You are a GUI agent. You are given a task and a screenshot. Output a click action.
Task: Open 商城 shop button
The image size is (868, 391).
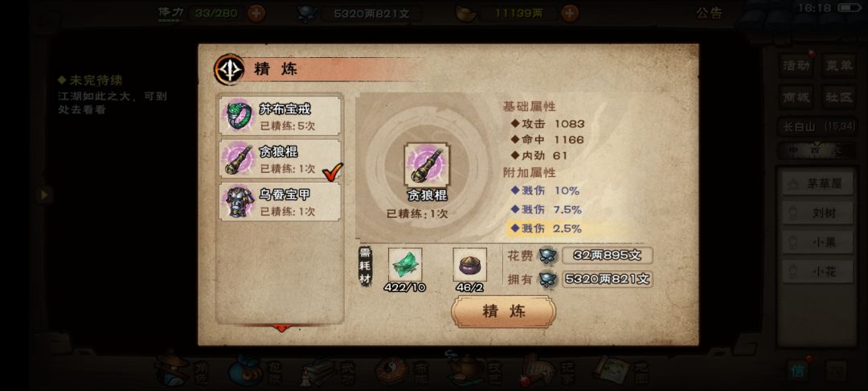click(797, 97)
